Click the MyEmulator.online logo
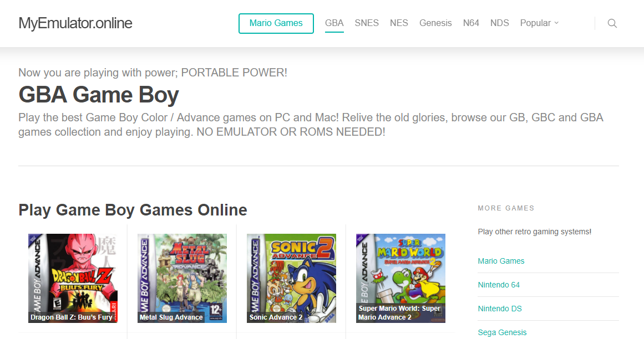The image size is (644, 339). 75,23
